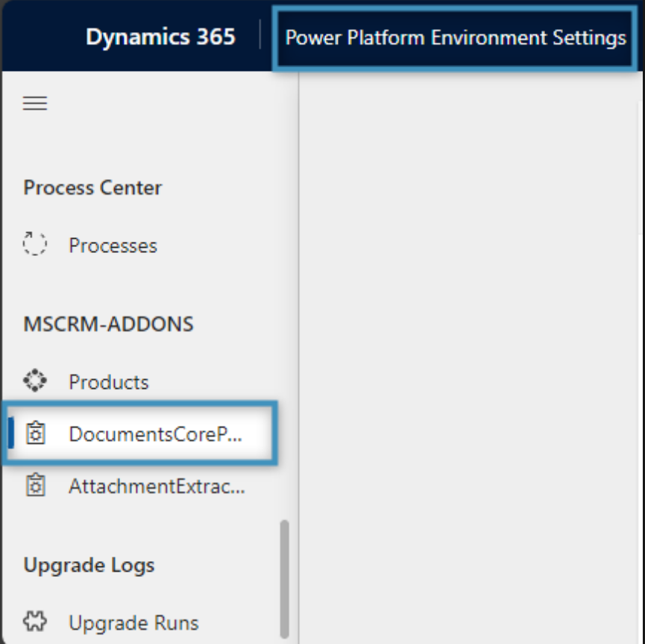Click the Upgrade Runs puzzle icon

pyautogui.click(x=35, y=622)
